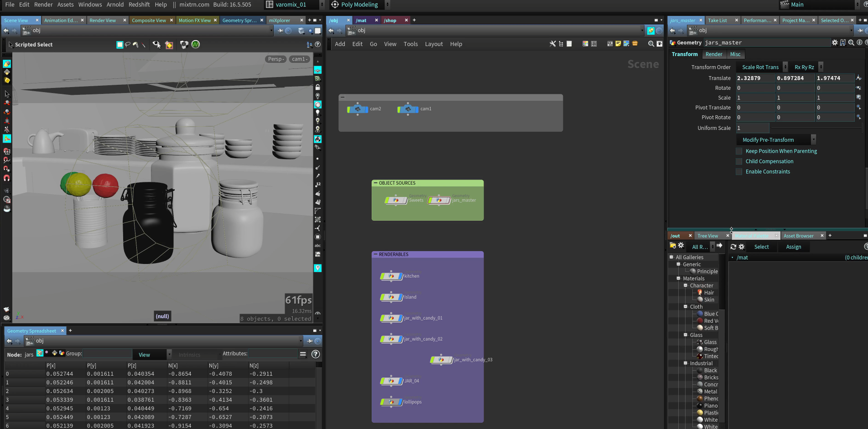Select the Lasso selection tool
The image size is (868, 429).
(128, 45)
